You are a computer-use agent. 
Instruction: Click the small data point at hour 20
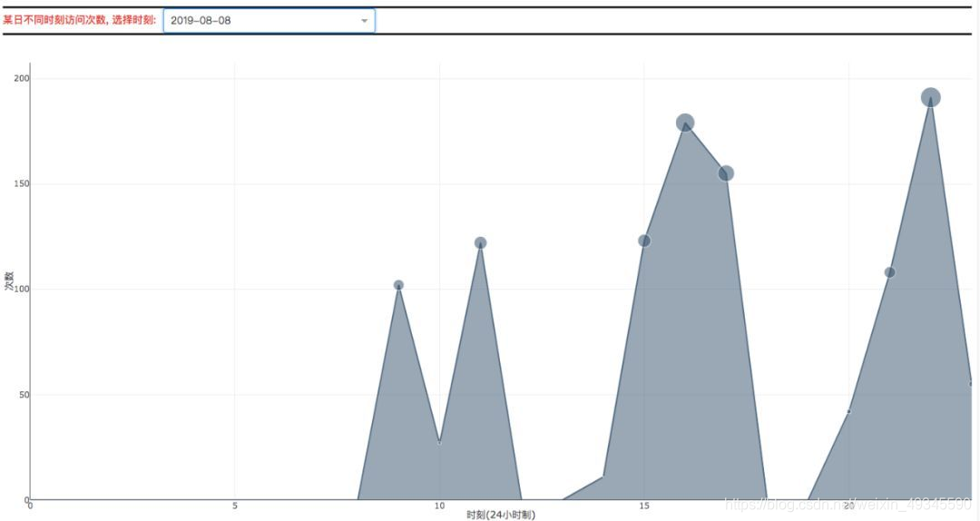pyautogui.click(x=848, y=411)
